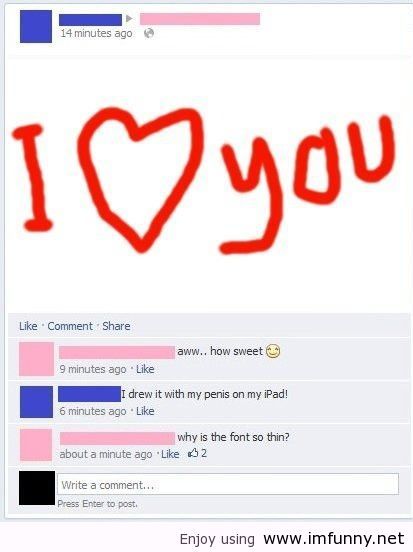Click the arrow between poster and recipient
The height and width of the screenshot is (552, 413).
point(129,18)
